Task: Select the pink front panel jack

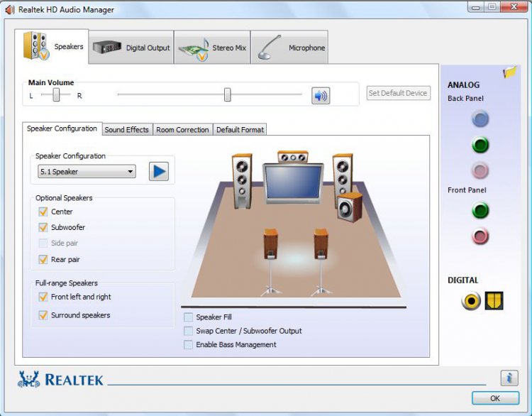Action: pyautogui.click(x=480, y=236)
